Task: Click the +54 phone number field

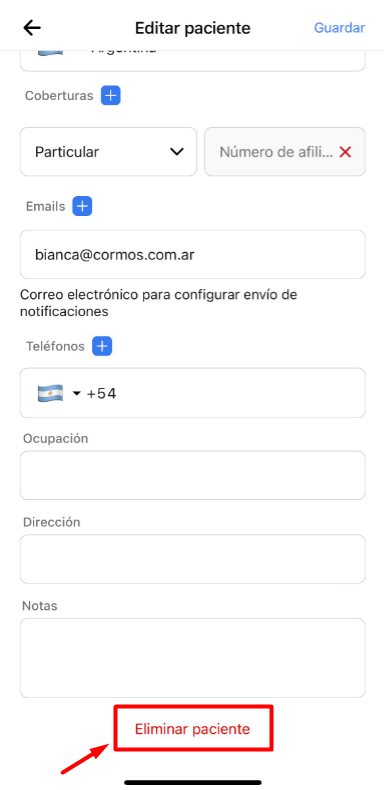Action: 193,393
